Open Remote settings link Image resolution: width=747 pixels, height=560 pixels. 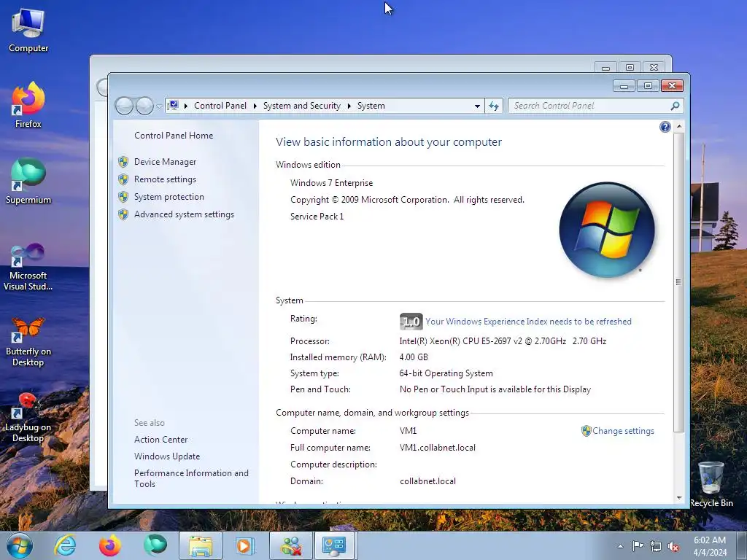click(x=166, y=179)
